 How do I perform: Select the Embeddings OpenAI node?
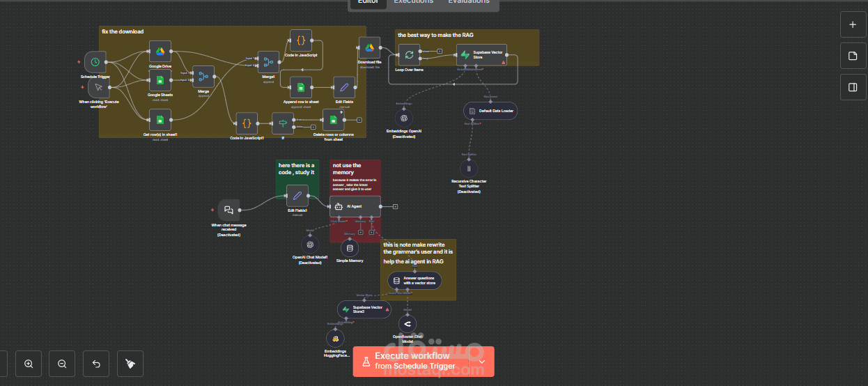pyautogui.click(x=404, y=117)
